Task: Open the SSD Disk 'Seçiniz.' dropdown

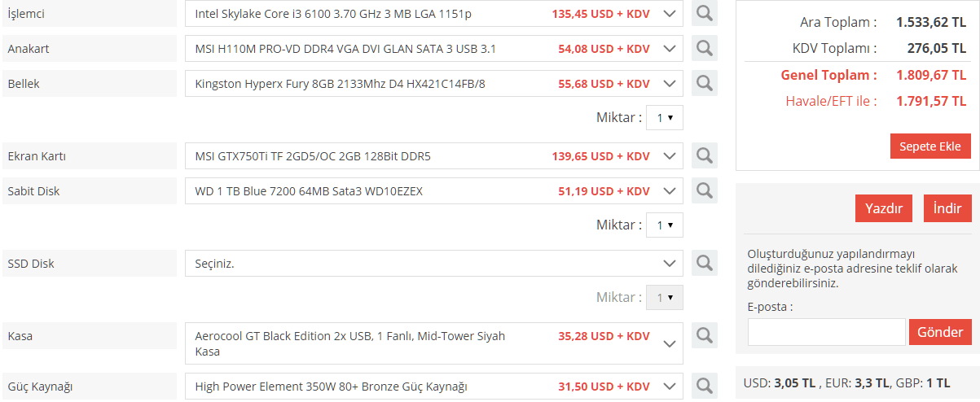Action: coord(433,264)
